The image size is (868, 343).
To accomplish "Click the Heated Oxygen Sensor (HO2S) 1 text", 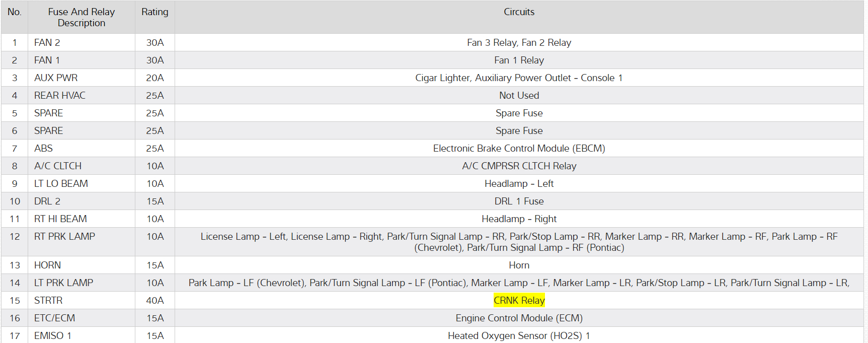I will coord(519,335).
